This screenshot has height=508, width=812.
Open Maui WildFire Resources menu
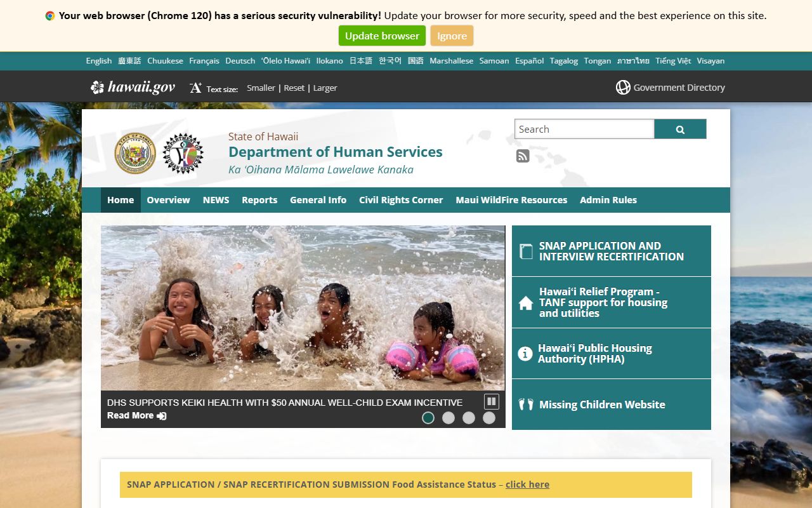[x=511, y=200]
